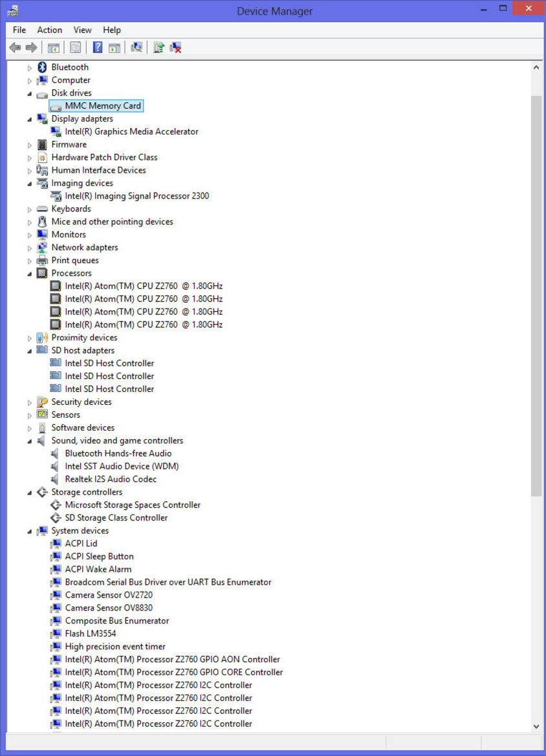Collapse the Display adapters node

29,119
